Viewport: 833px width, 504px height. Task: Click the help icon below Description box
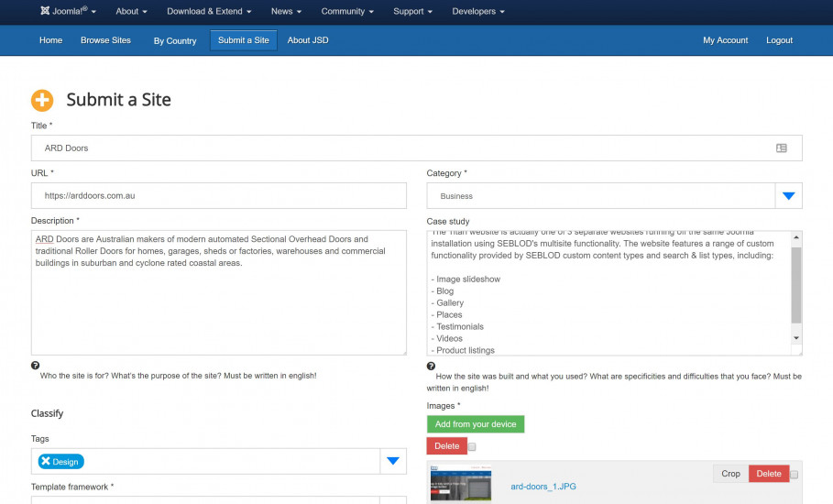coord(35,366)
